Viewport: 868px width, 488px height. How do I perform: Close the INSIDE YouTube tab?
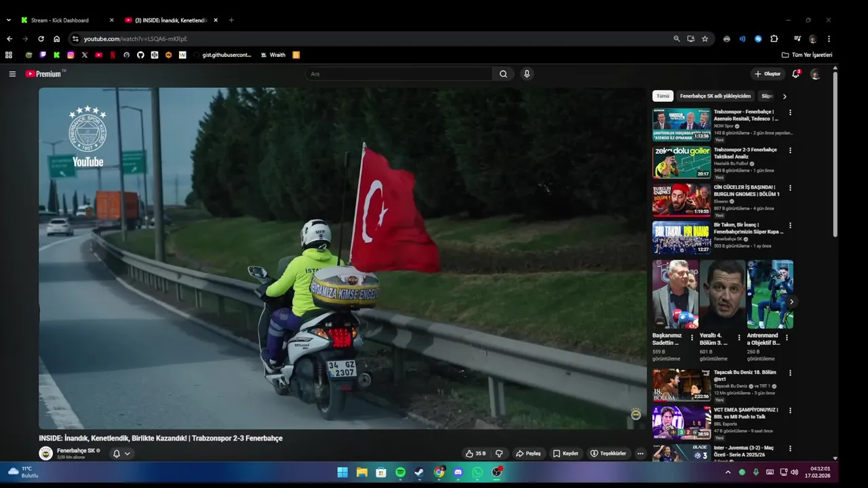[x=216, y=20]
